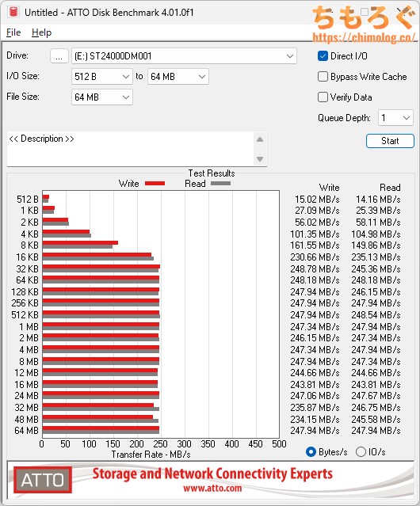The width and height of the screenshot is (420, 506).
Task: Click the gray Read legend swatch
Action: [x=220, y=183]
